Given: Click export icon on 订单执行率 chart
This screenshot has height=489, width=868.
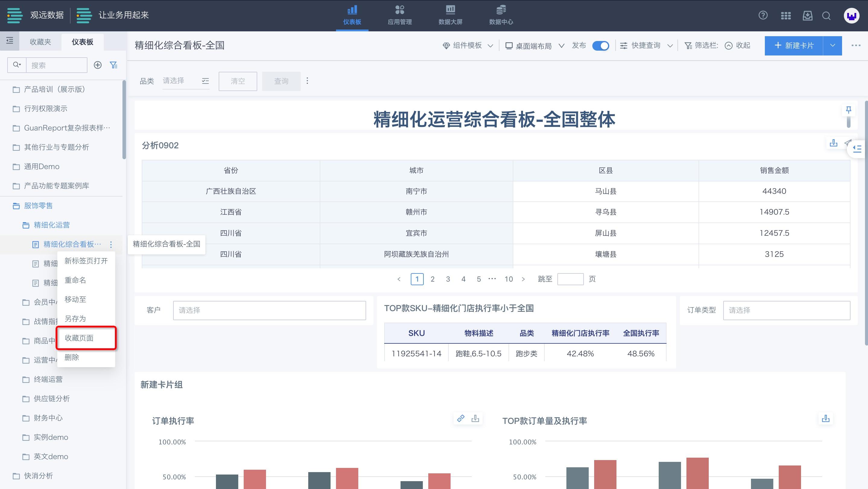Looking at the screenshot, I should click(x=475, y=418).
